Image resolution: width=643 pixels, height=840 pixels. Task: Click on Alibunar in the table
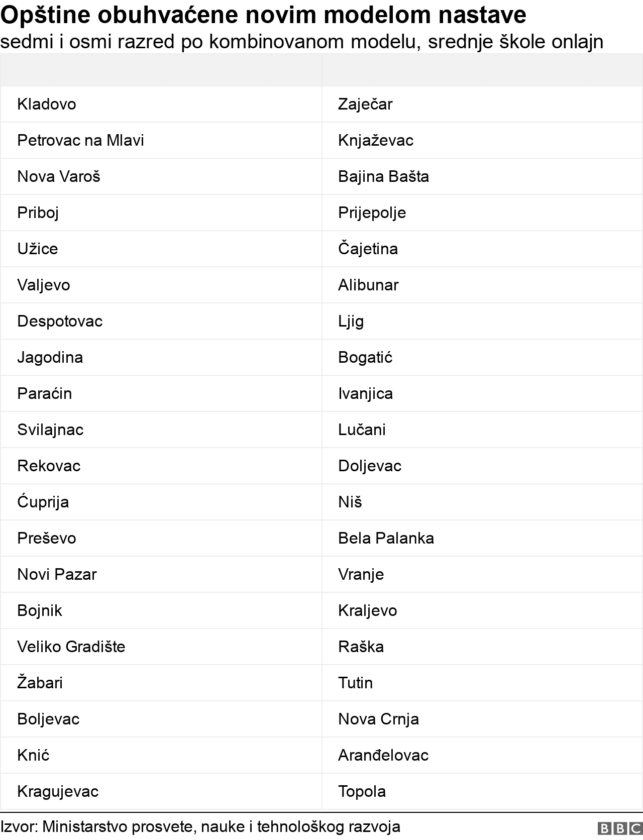pyautogui.click(x=368, y=285)
